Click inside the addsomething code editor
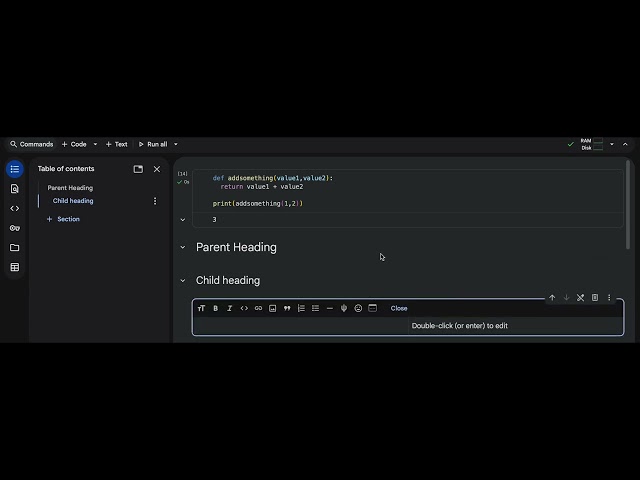The image size is (640, 480). point(408,191)
